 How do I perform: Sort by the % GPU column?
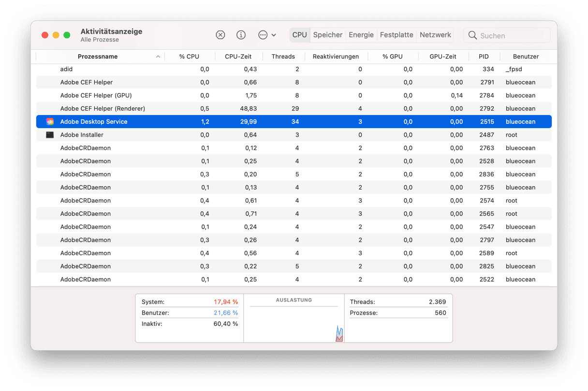tap(393, 57)
